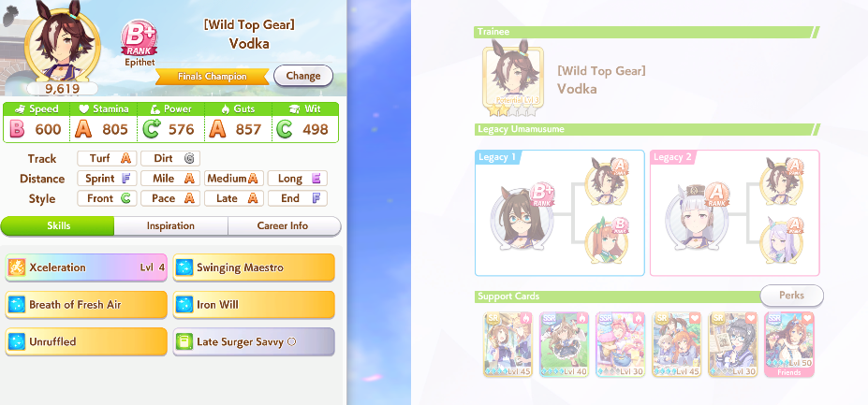Select the Swinging Maestro skill icon

[184, 268]
